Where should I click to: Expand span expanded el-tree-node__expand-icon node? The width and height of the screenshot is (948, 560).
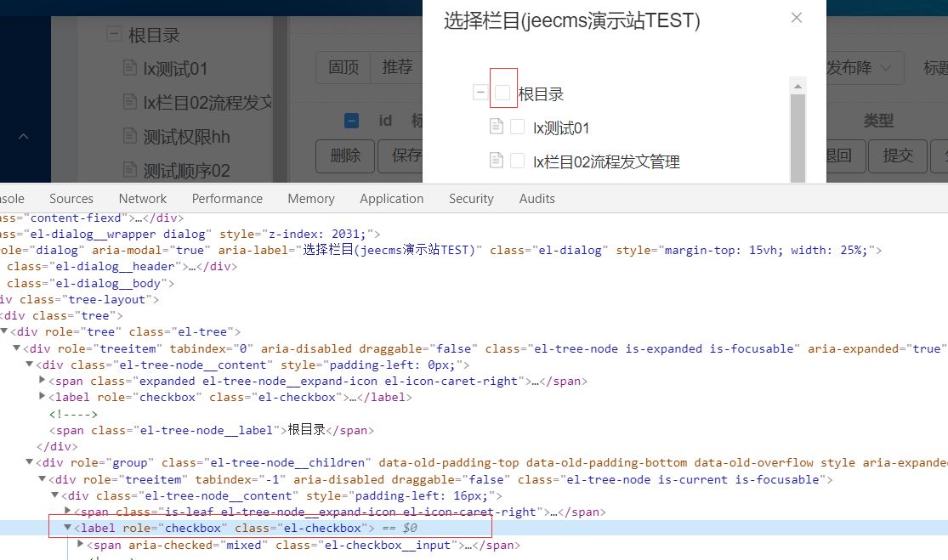(x=43, y=380)
